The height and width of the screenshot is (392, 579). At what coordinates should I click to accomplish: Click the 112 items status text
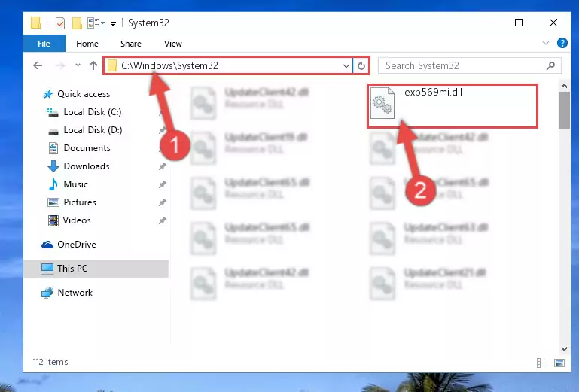click(50, 362)
